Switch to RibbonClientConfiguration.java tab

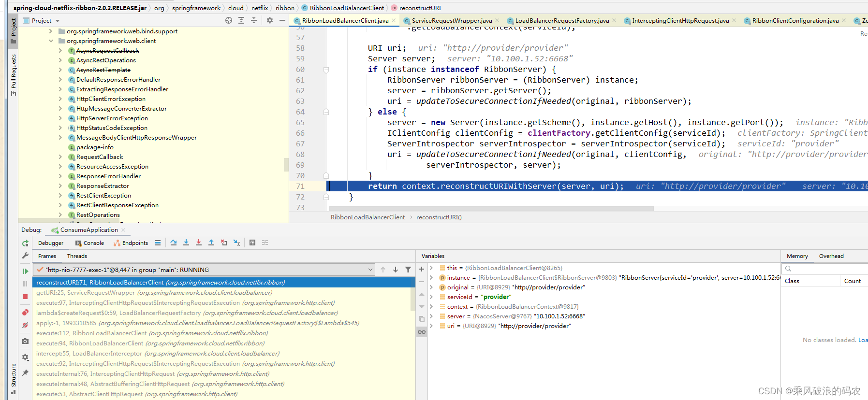(x=795, y=20)
